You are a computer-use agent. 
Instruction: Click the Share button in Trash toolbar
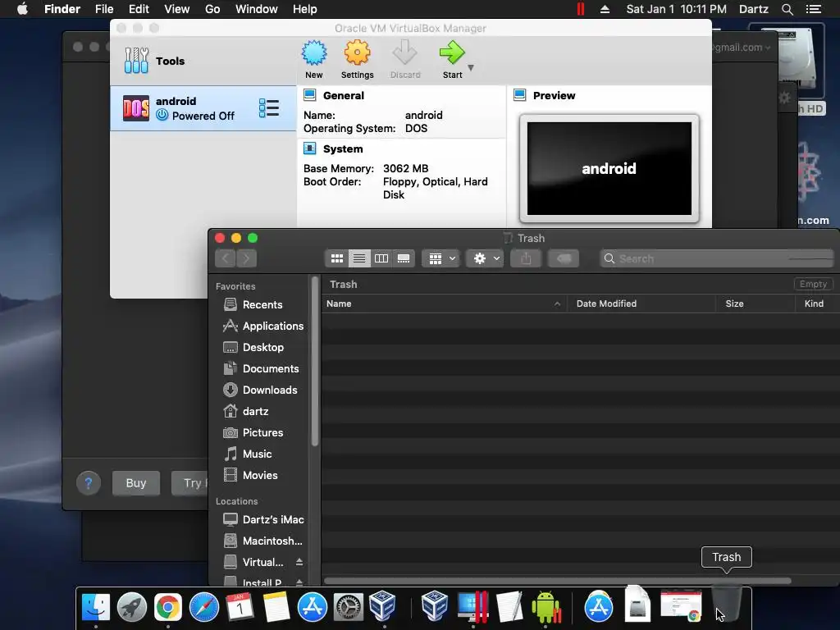526,258
